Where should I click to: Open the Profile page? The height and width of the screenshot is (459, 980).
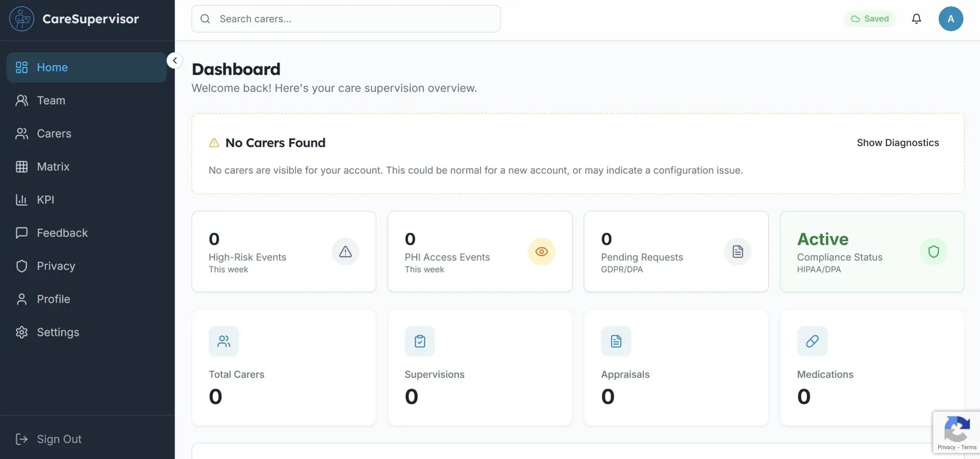tap(86, 299)
